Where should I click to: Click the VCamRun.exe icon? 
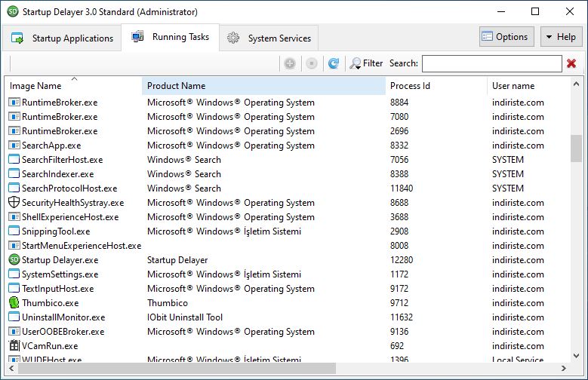coord(14,345)
